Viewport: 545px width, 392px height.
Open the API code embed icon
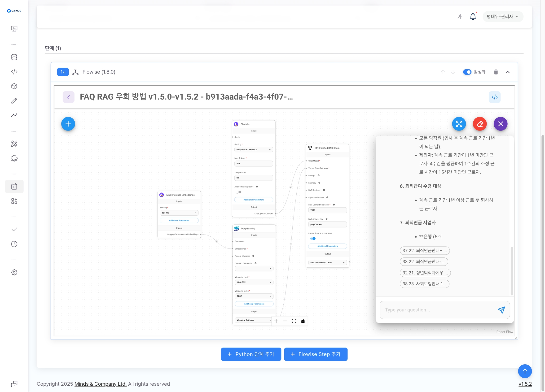click(x=495, y=97)
